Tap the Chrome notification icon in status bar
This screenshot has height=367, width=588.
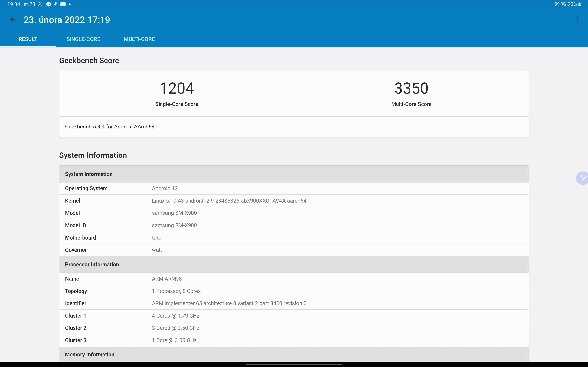click(x=48, y=4)
